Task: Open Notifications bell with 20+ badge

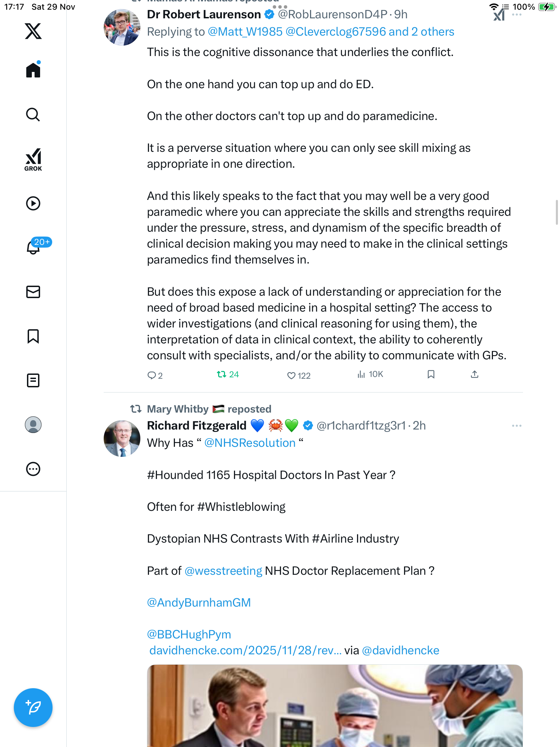Action: pyautogui.click(x=33, y=247)
